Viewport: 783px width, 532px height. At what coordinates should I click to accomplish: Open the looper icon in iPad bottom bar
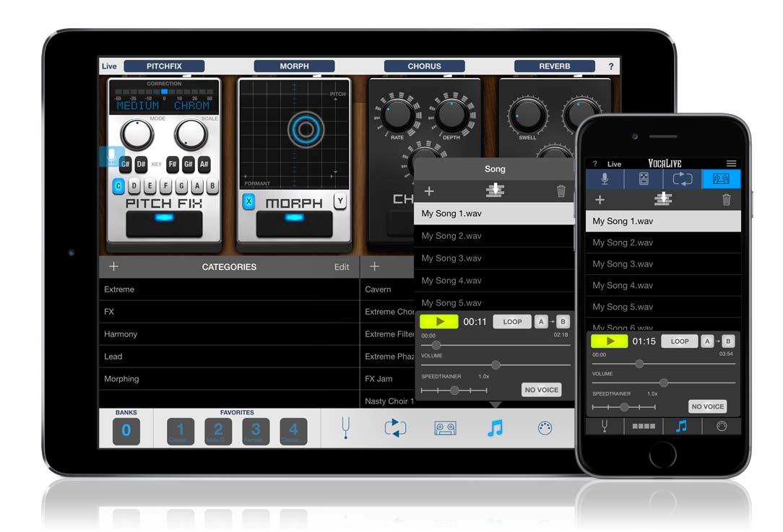(x=396, y=428)
